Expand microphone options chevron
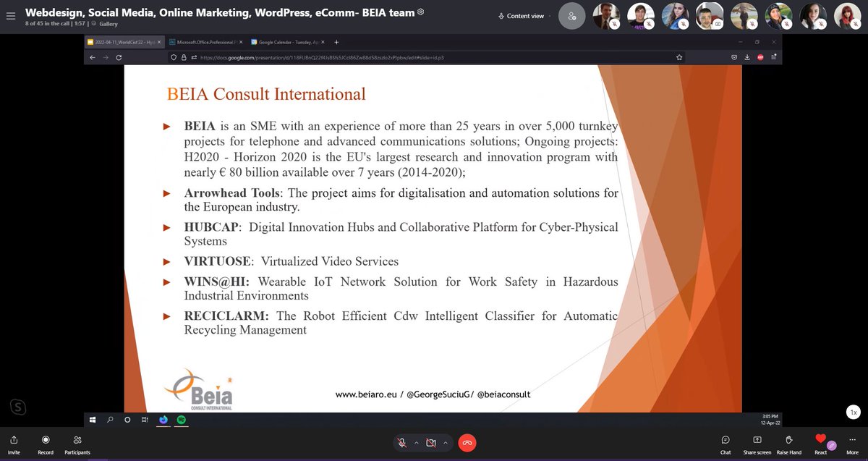Viewport: 868px width, 461px height. (416, 443)
